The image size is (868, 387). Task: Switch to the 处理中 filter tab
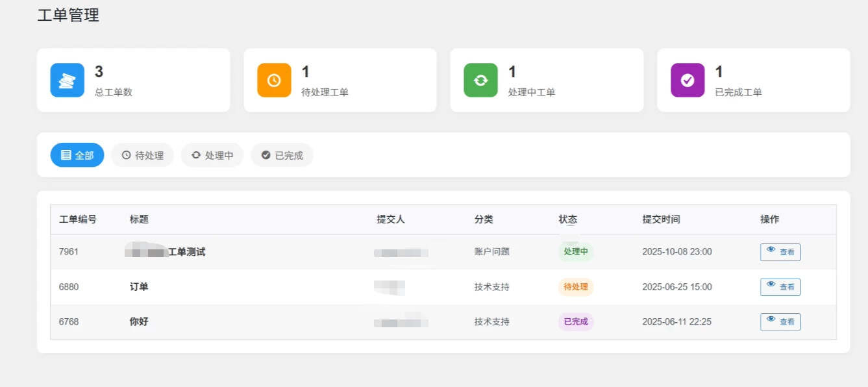pos(212,155)
